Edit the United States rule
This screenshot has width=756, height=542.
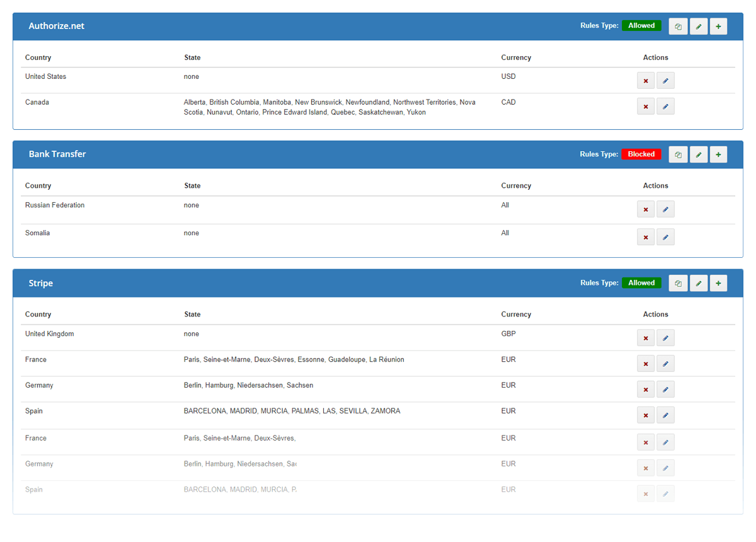665,81
